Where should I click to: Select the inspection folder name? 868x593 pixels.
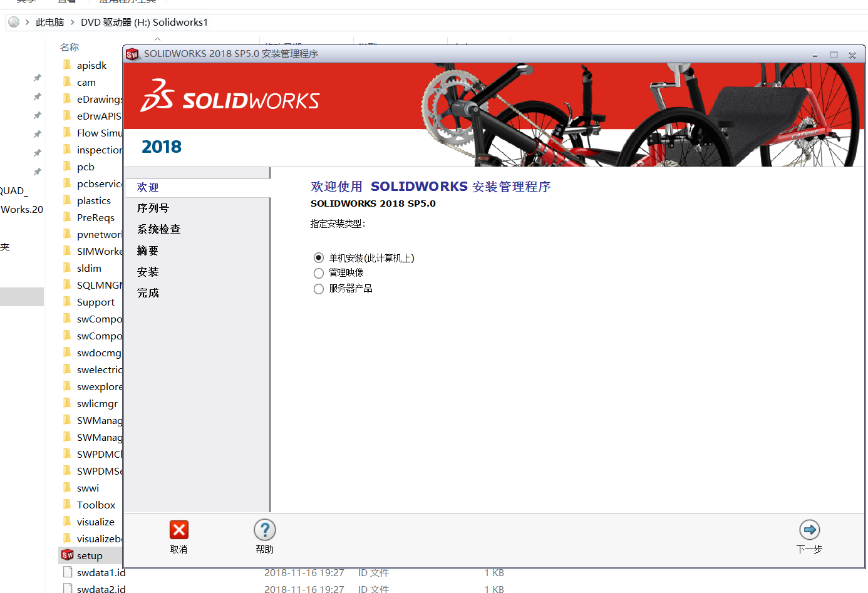[100, 150]
